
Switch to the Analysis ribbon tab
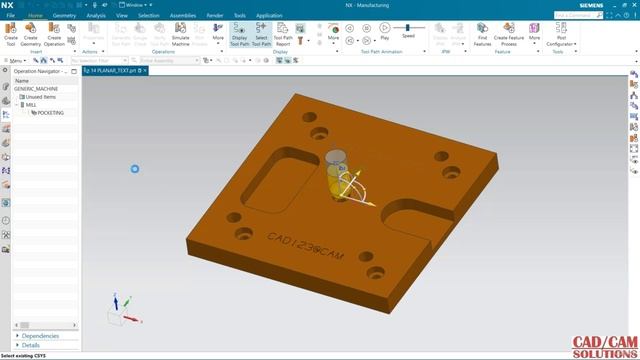(x=96, y=16)
